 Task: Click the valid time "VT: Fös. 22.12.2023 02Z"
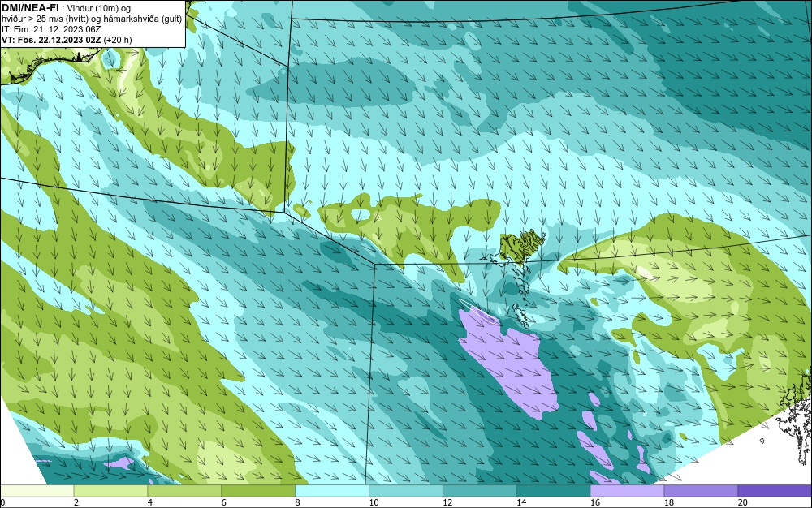click(51, 39)
